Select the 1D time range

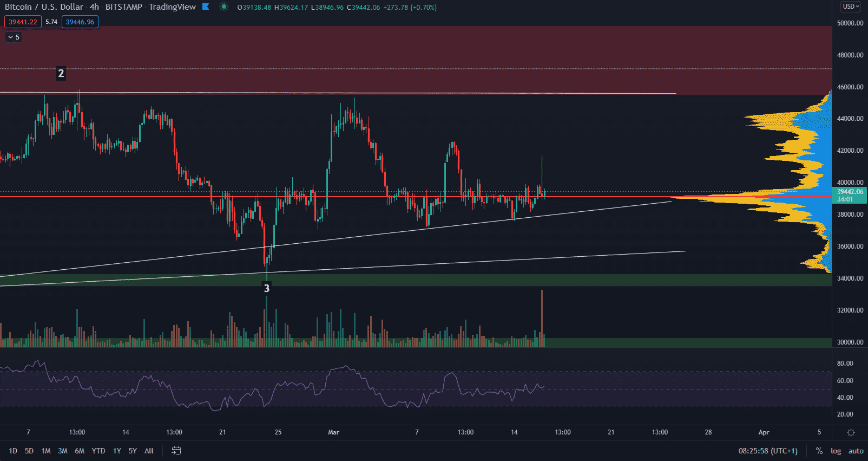13,451
